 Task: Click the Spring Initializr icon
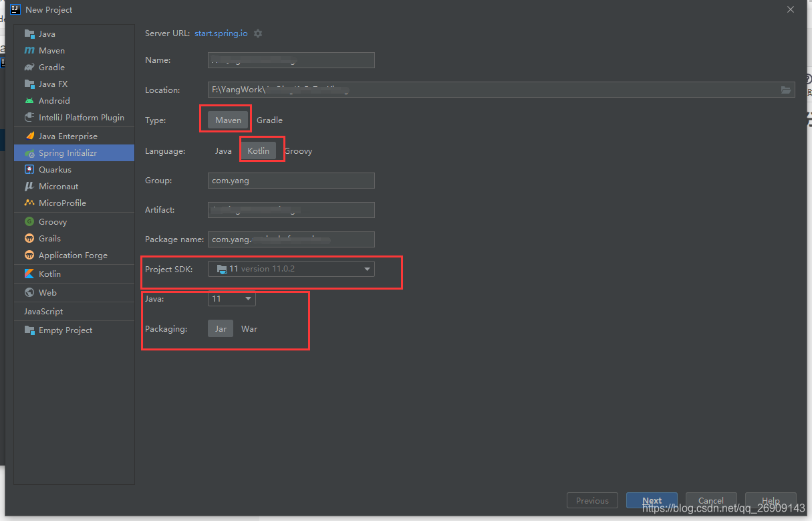click(29, 152)
